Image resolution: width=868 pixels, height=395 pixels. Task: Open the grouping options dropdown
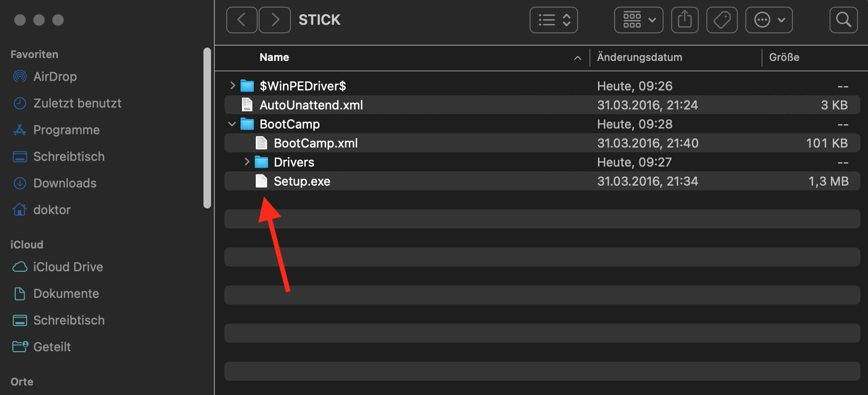point(638,20)
